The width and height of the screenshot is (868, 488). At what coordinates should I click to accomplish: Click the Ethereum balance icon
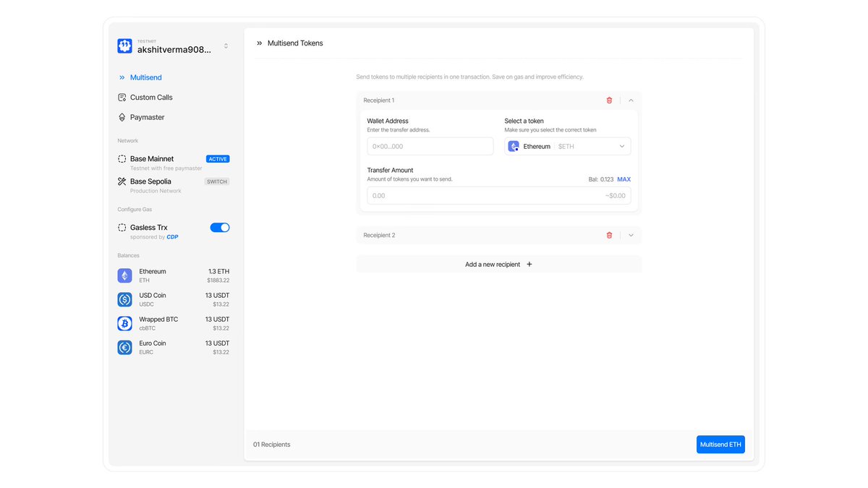pos(125,275)
